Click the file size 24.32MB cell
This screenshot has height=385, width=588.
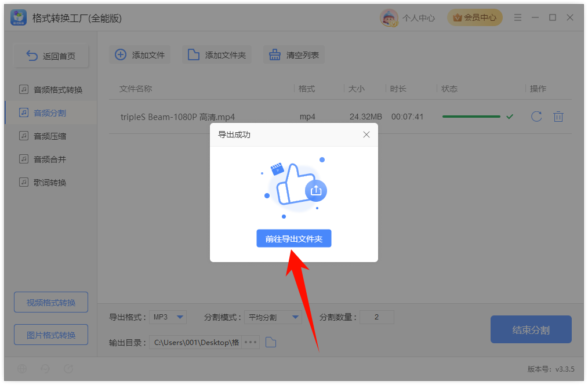[366, 117]
